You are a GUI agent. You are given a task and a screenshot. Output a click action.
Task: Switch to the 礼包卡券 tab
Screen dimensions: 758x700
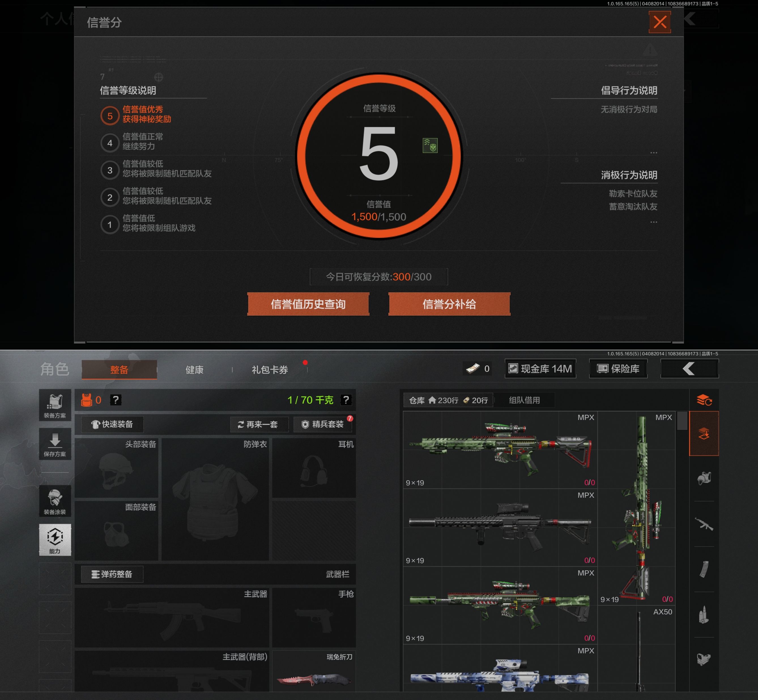pyautogui.click(x=270, y=370)
